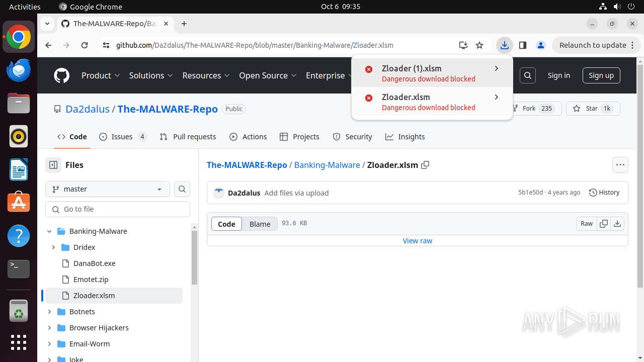Screen dimensions: 644x362
Task: Open Ubuntu Software from dock
Action: [x=19, y=203]
